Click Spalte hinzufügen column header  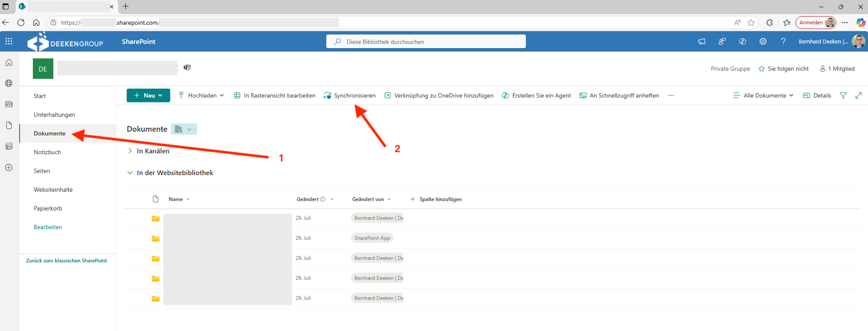pos(436,199)
